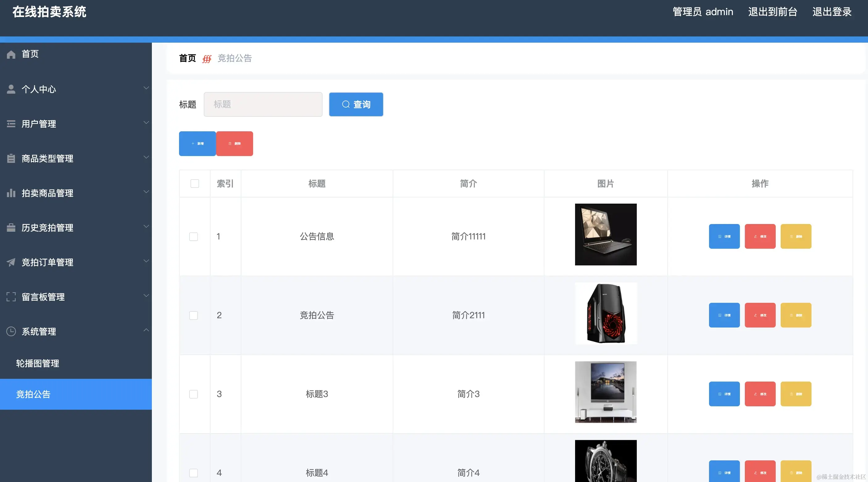This screenshot has width=868, height=482.
Task: Check the checkbox for row index 2
Action: pos(194,315)
